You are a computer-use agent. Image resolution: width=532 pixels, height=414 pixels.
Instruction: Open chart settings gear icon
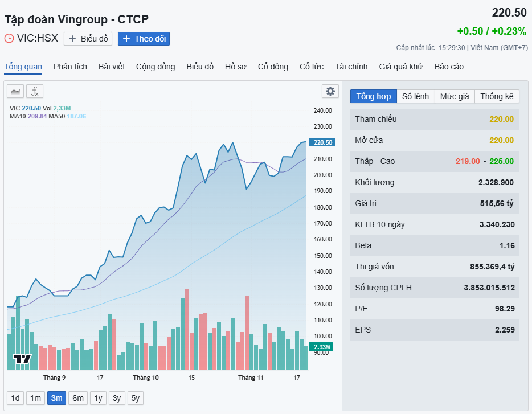(330, 91)
